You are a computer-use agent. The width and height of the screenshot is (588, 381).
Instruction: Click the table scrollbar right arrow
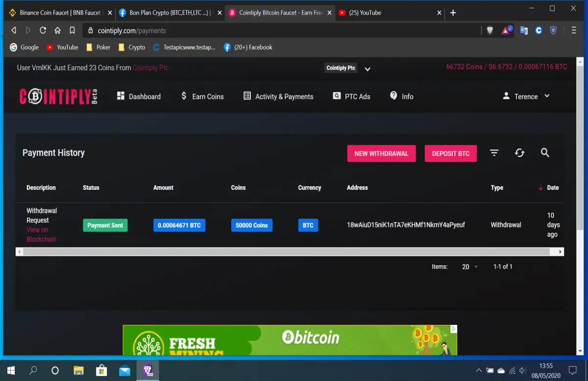click(x=561, y=252)
